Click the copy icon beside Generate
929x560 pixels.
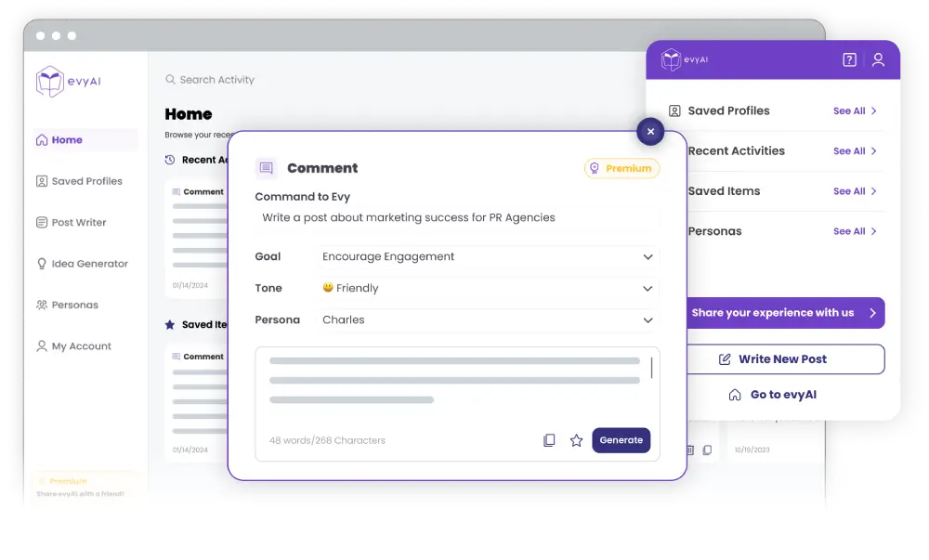pyautogui.click(x=549, y=440)
